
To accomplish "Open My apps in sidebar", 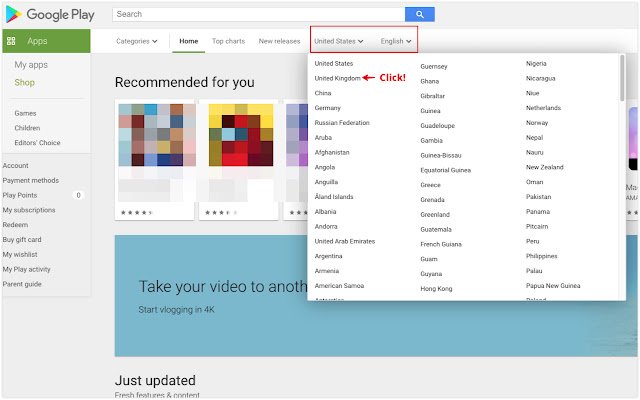I will coord(31,65).
